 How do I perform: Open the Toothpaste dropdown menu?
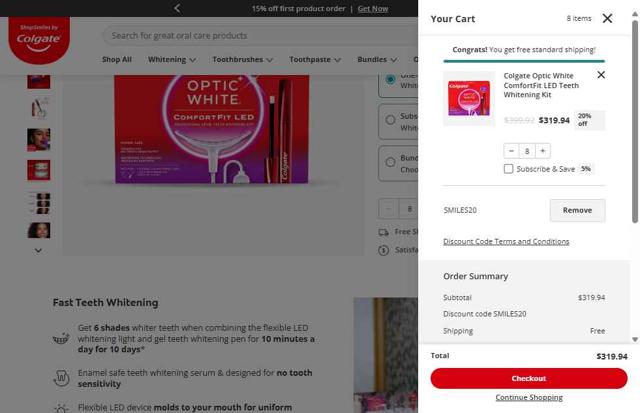(315, 60)
